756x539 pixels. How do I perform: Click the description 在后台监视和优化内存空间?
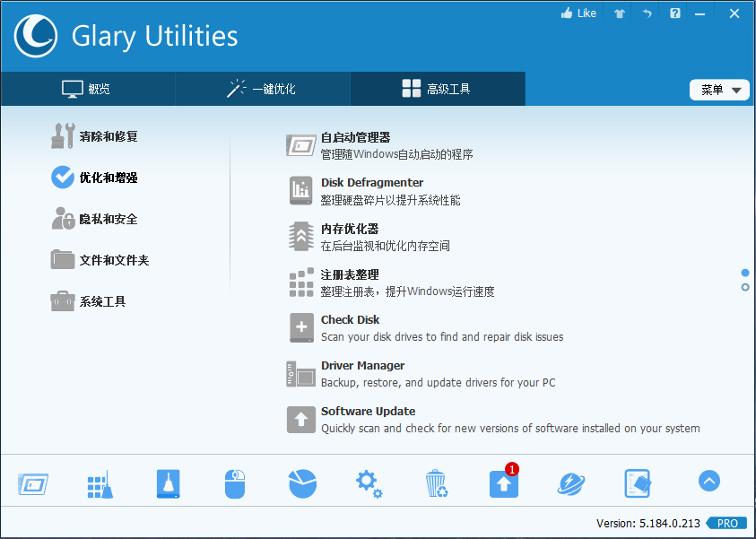tap(386, 246)
